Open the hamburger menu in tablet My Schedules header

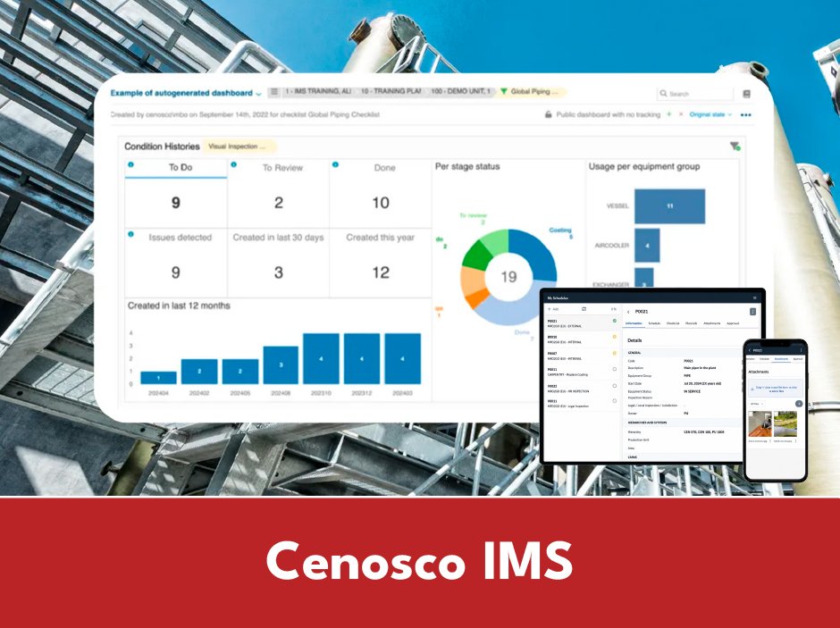[x=755, y=297]
